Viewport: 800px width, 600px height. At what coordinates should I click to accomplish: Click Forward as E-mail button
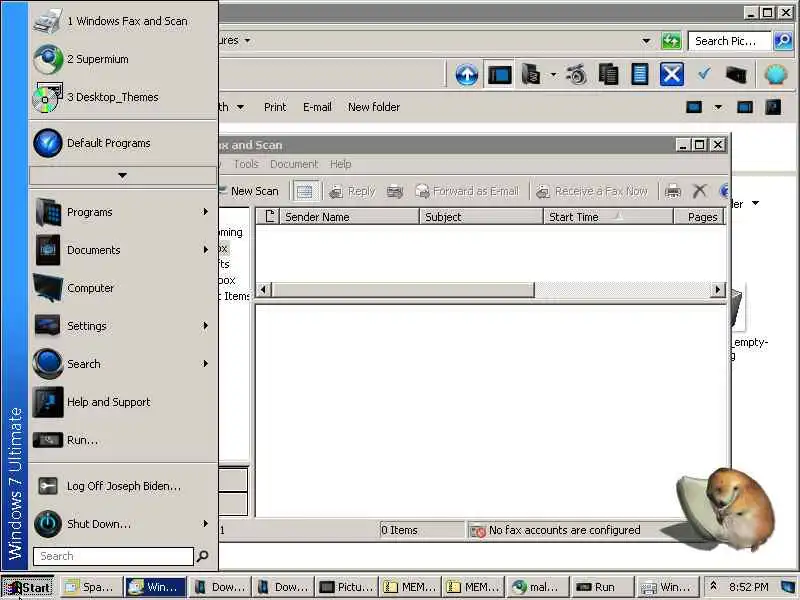467,191
